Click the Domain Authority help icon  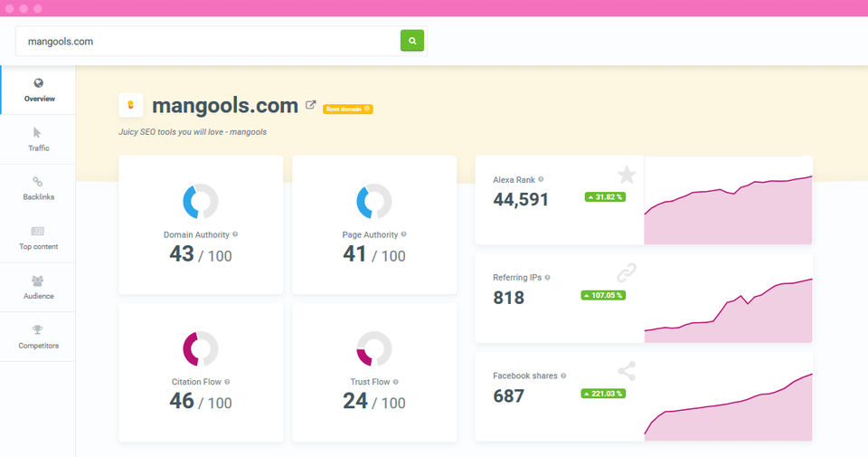(235, 234)
